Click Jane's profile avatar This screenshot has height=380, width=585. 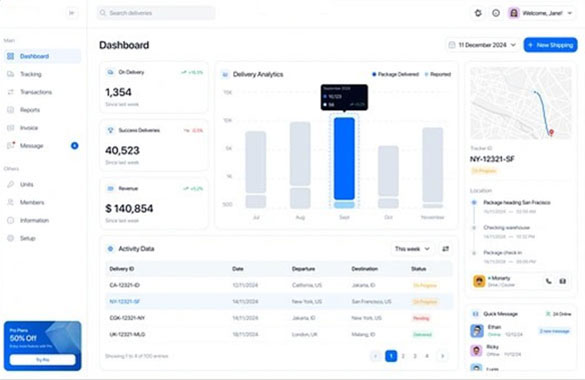tap(514, 13)
